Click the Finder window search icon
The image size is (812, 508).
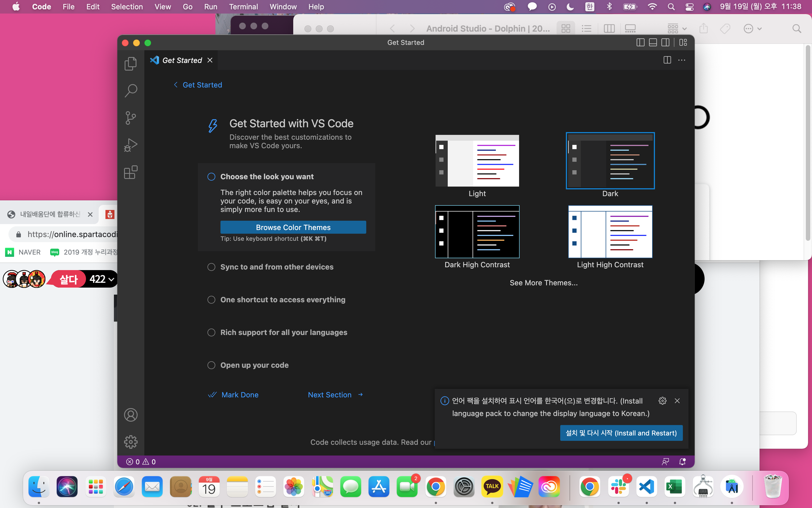coord(796,29)
